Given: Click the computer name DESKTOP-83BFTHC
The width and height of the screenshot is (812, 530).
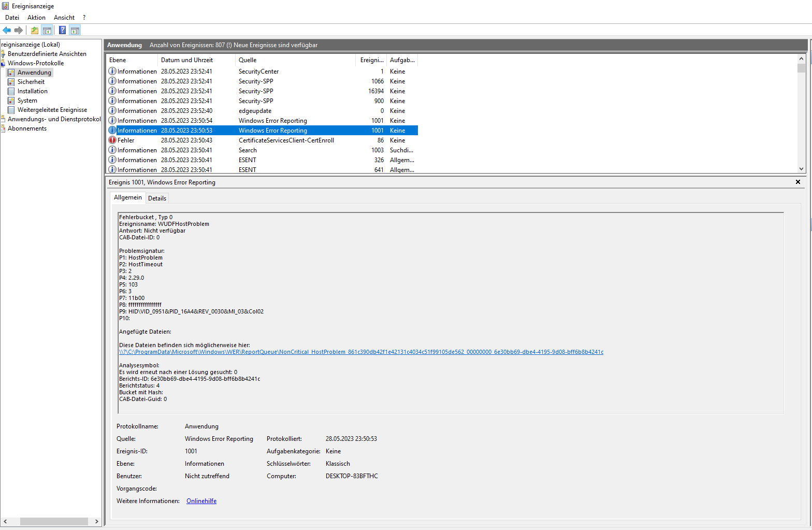Looking at the screenshot, I should coord(352,476).
